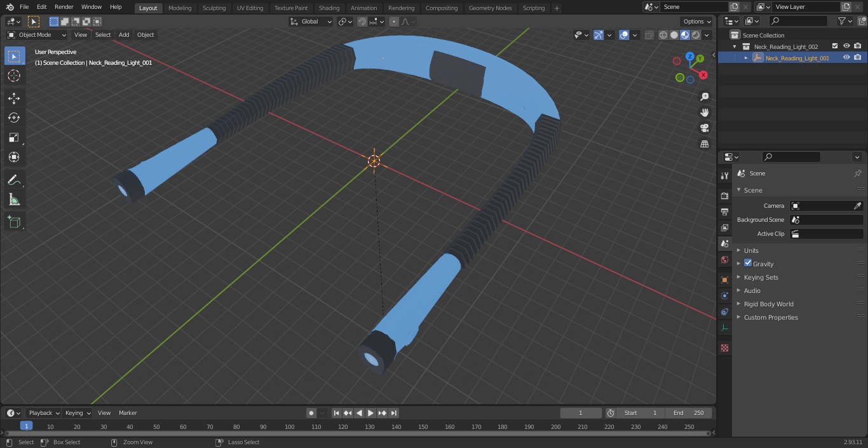Viewport: 868px width, 448px height.
Task: Click the Options button in viewport
Action: 696,22
